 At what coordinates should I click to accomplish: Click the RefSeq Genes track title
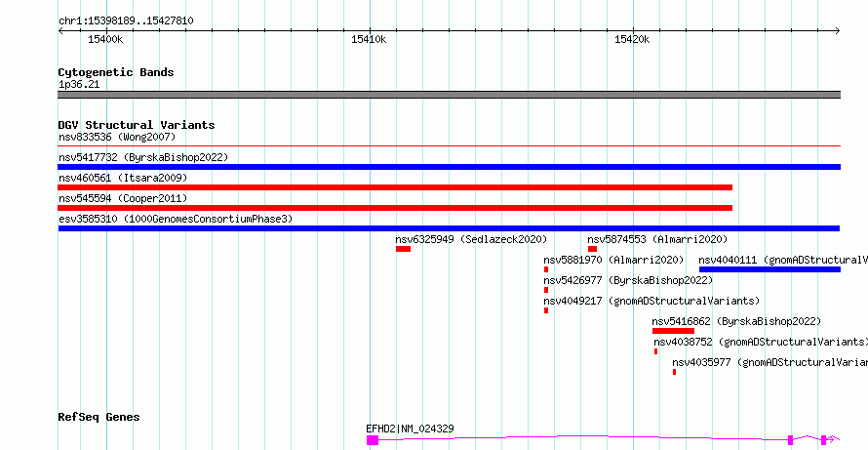(x=99, y=418)
